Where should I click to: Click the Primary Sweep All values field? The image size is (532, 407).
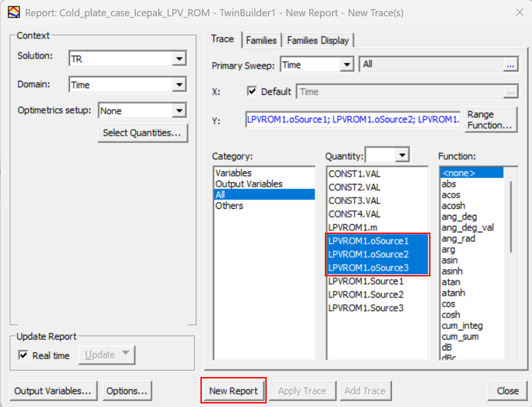[x=432, y=64]
